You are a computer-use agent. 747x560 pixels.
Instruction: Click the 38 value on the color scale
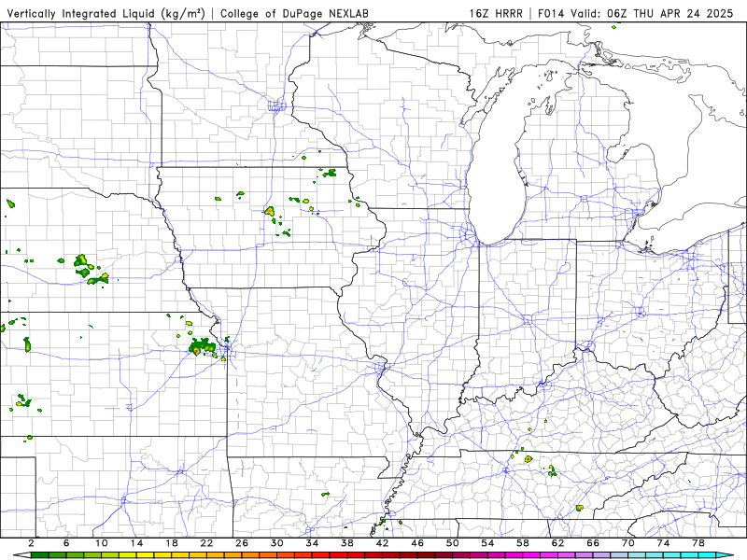coord(347,543)
